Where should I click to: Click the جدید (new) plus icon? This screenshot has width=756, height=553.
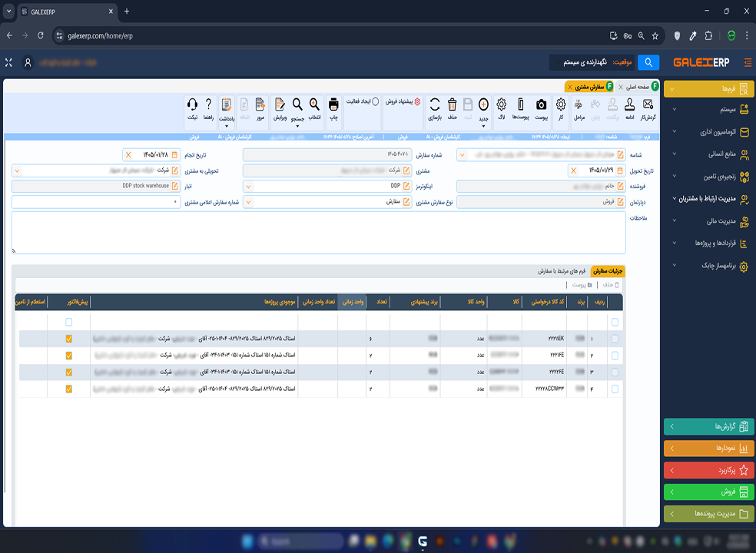point(483,104)
